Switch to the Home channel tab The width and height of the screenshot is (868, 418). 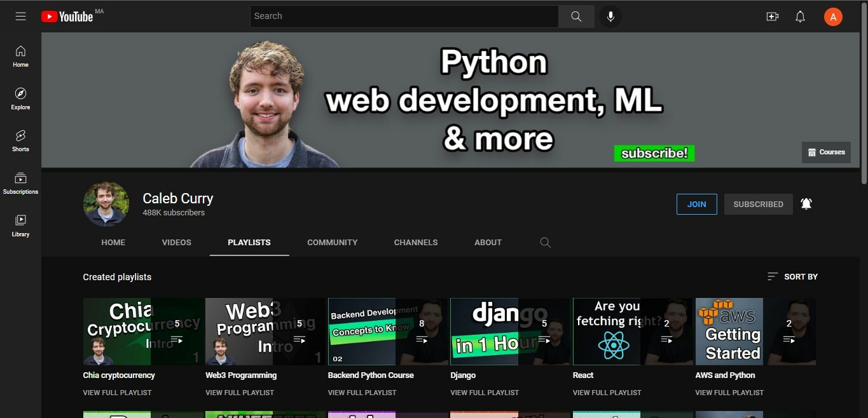[113, 242]
